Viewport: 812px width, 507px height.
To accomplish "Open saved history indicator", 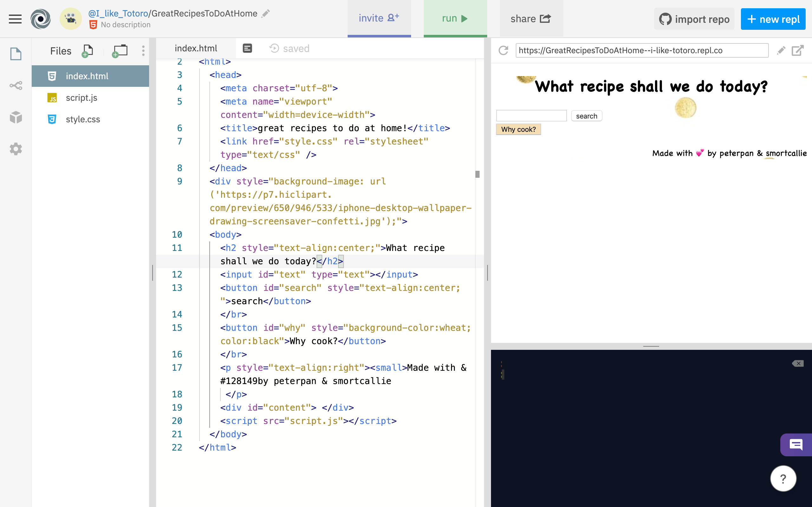I will pos(289,48).
